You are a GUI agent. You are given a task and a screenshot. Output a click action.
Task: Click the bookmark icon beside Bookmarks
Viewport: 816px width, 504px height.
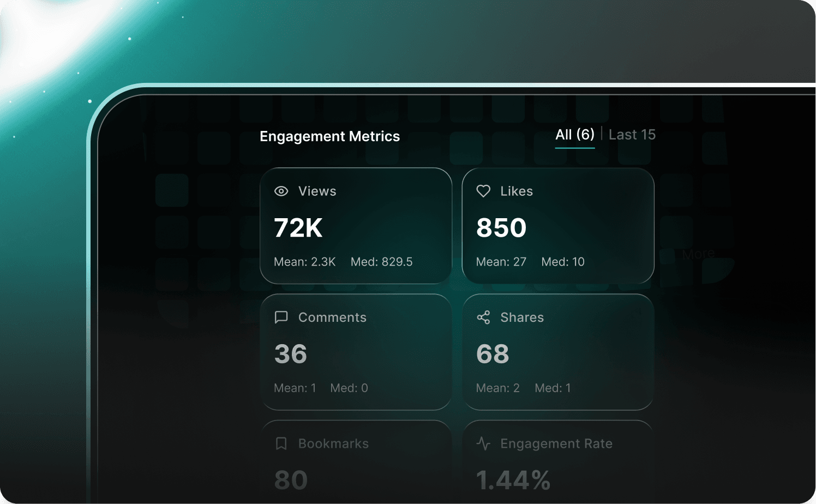coord(281,443)
